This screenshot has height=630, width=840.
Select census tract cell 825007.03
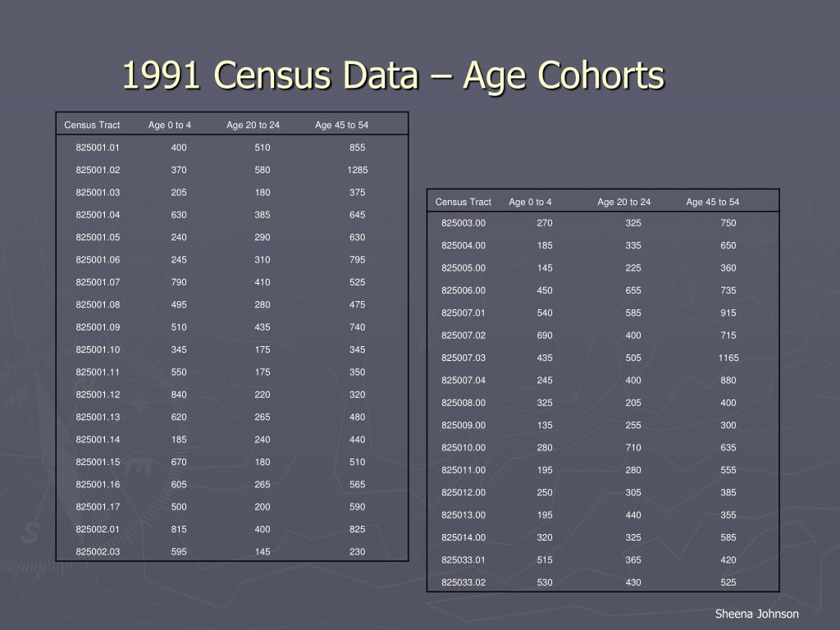463,358
